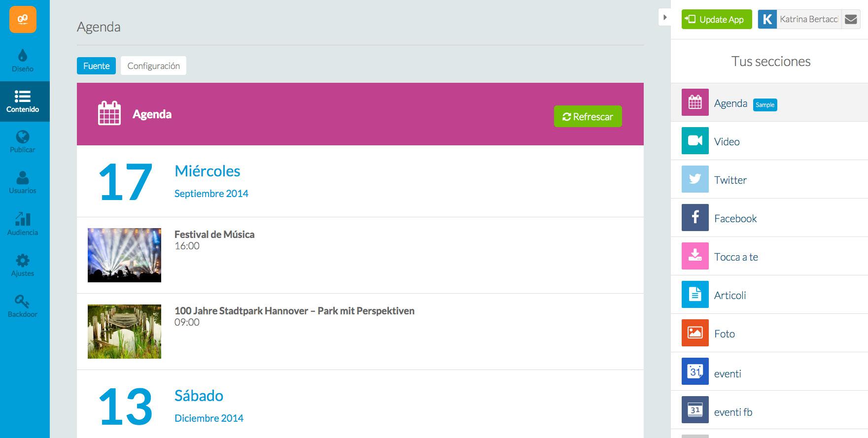The image size is (868, 438).
Task: Select the Fuente tab
Action: coord(96,66)
